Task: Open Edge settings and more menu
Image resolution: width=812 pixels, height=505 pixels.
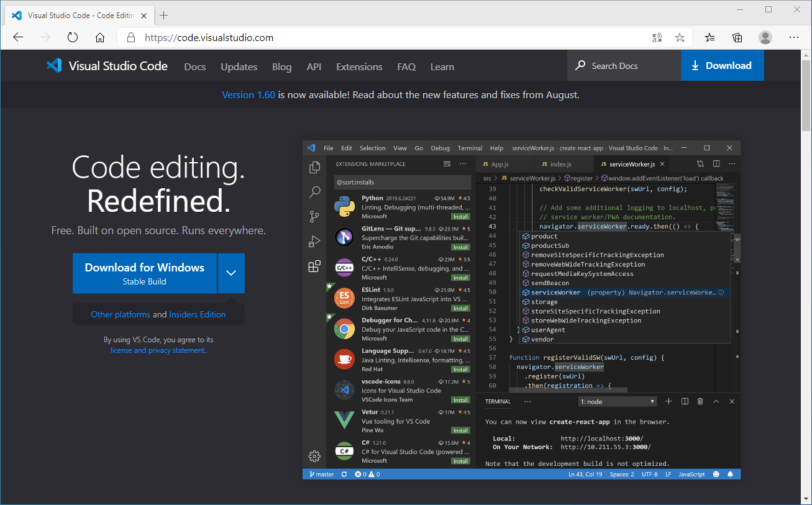Action: [793, 37]
